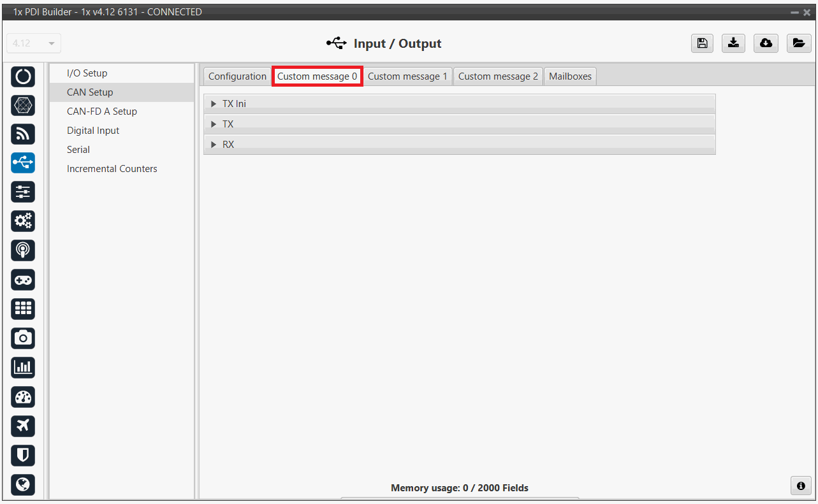Open the gamepad icon section in sidebar
Screen dimensions: 818x504
click(23, 280)
